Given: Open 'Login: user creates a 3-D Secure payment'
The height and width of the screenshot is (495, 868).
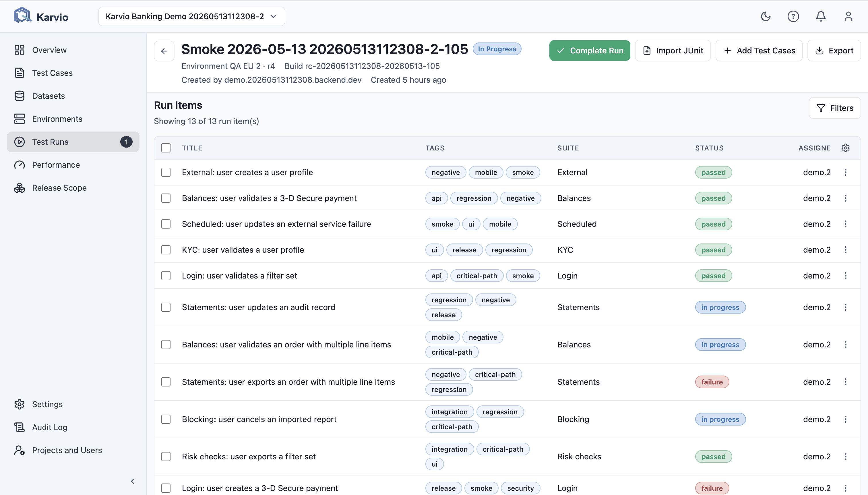Looking at the screenshot, I should point(260,488).
